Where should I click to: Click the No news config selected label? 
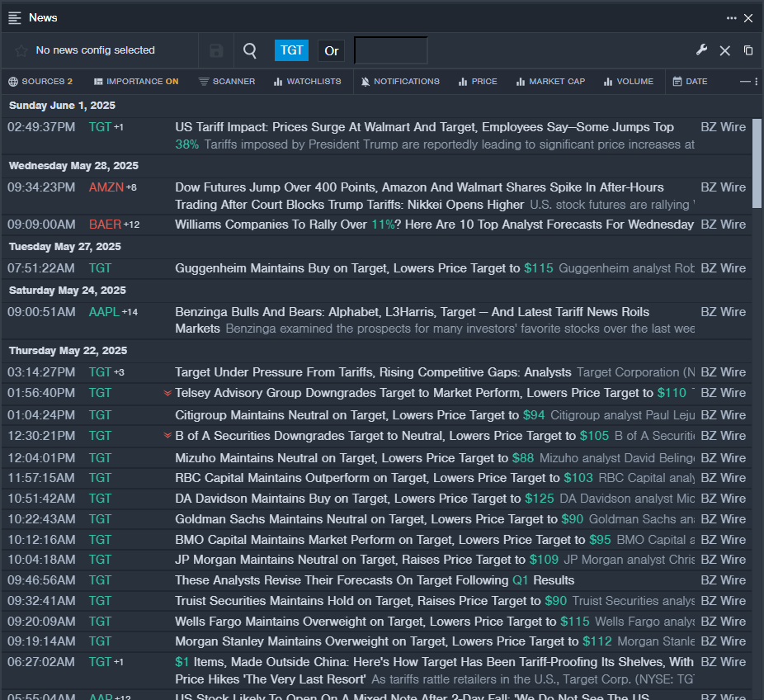pos(95,50)
